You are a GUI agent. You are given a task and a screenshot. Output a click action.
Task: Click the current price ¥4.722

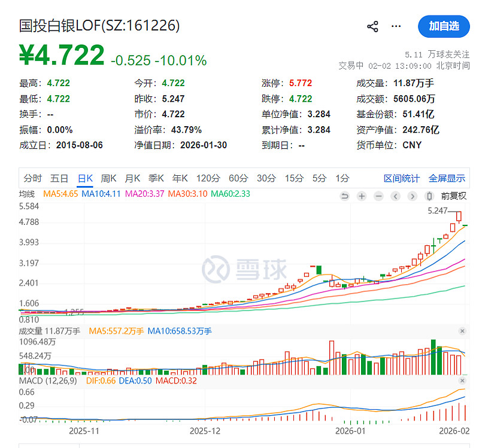[62, 55]
